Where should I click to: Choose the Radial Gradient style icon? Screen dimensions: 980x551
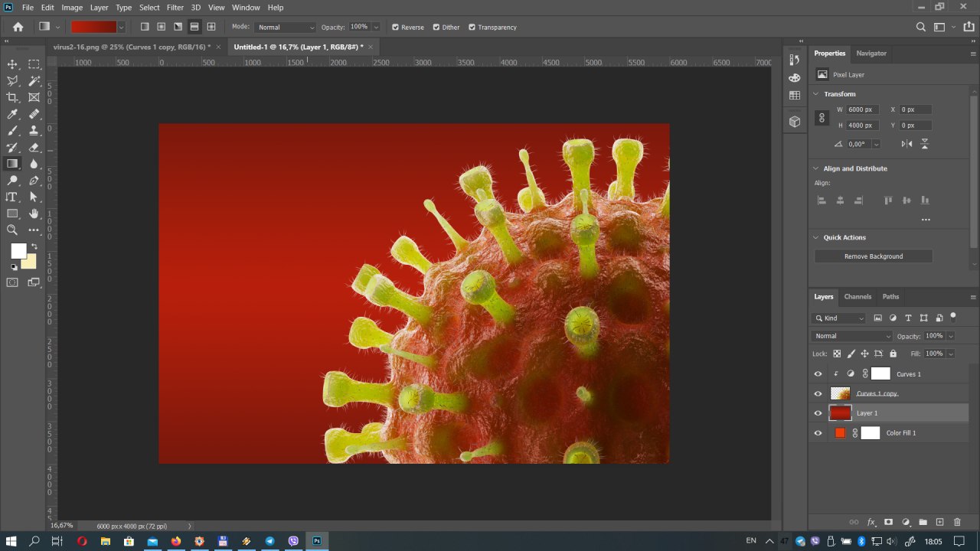(161, 27)
